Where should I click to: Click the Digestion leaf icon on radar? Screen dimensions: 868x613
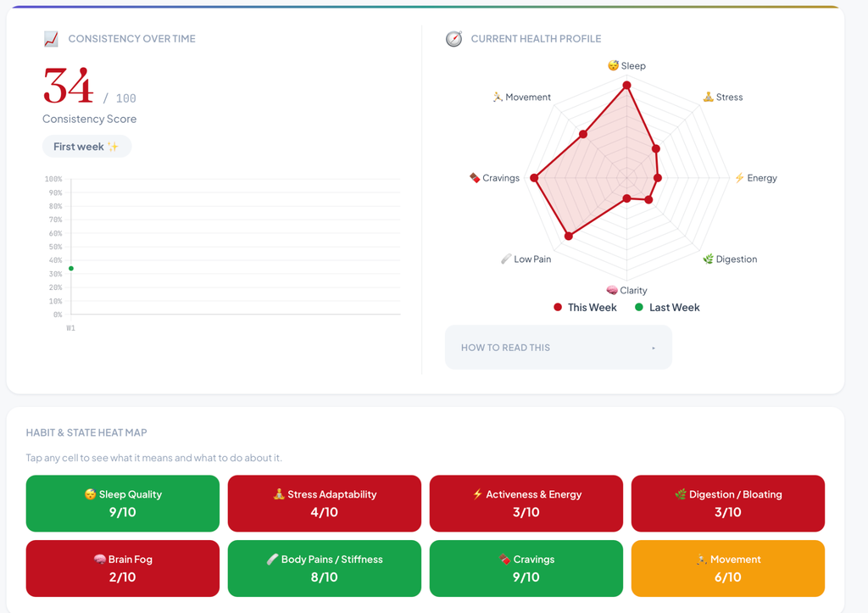[708, 259]
